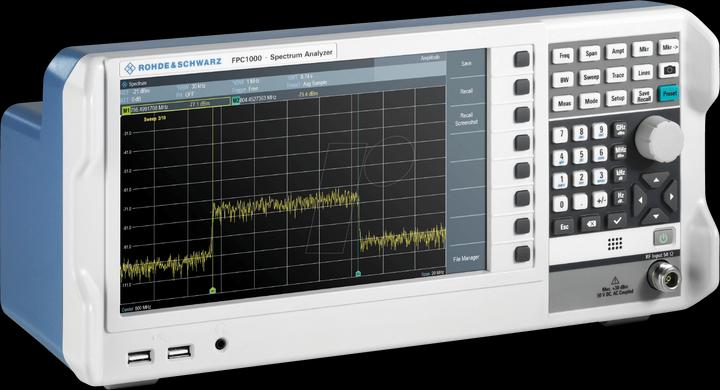Open the Meas measurement key
The height and width of the screenshot is (390, 720).
point(564,103)
